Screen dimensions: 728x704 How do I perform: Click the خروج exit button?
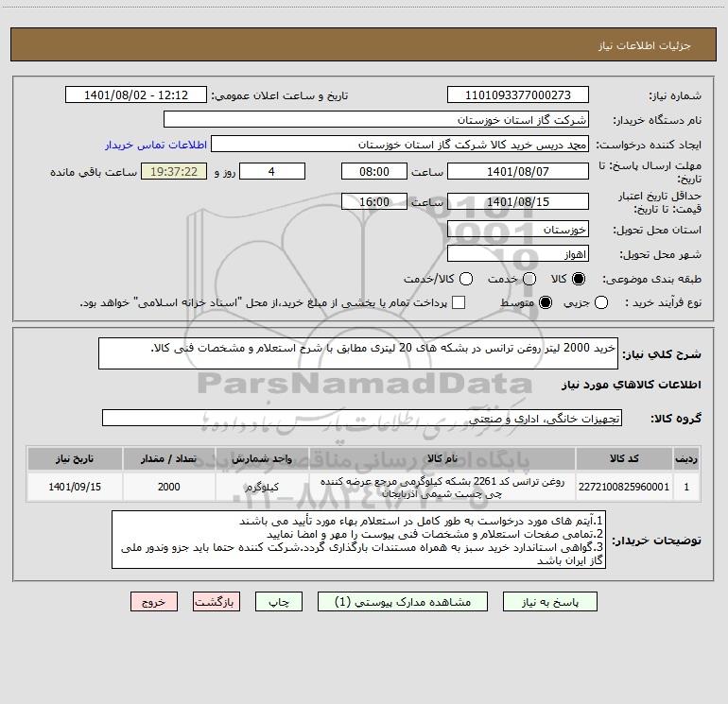[154, 602]
